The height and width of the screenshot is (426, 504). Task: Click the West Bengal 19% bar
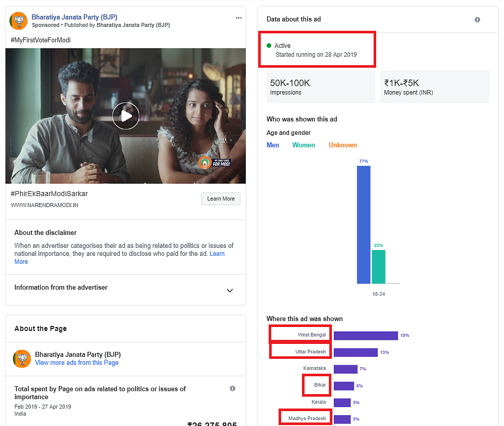366,335
